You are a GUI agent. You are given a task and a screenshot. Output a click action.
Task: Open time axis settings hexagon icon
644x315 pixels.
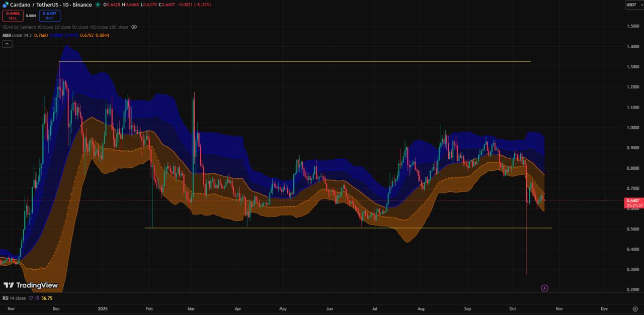[x=635, y=309]
